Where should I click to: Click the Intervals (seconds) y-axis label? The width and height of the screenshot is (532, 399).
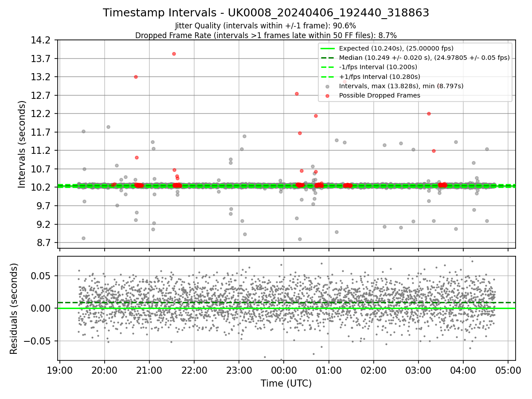(x=22, y=144)
